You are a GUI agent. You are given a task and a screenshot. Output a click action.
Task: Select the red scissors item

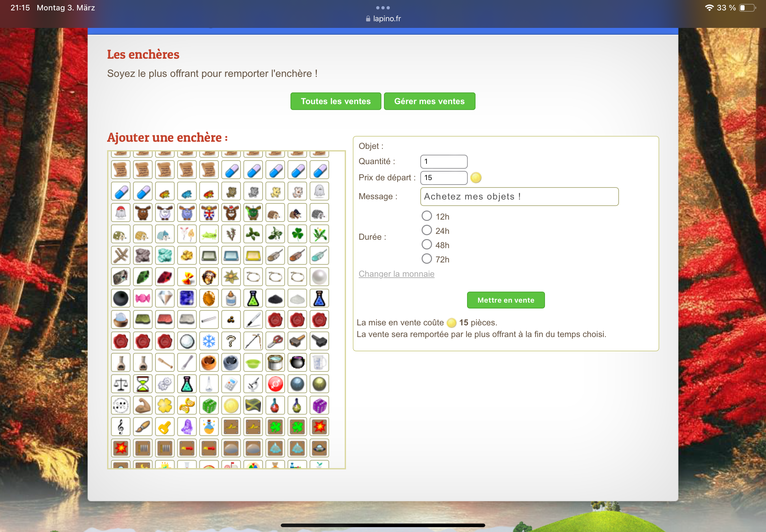coord(275,341)
